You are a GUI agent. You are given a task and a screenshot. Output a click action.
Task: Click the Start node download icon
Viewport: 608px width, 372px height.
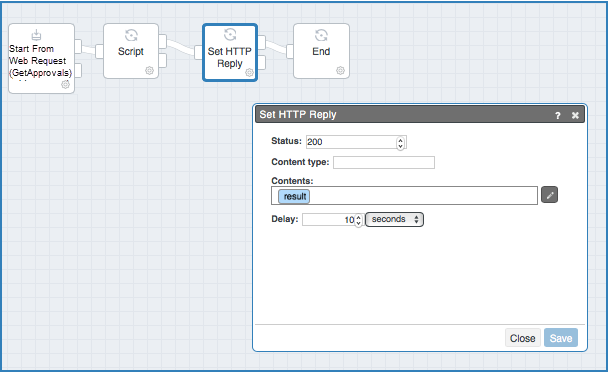click(x=36, y=35)
